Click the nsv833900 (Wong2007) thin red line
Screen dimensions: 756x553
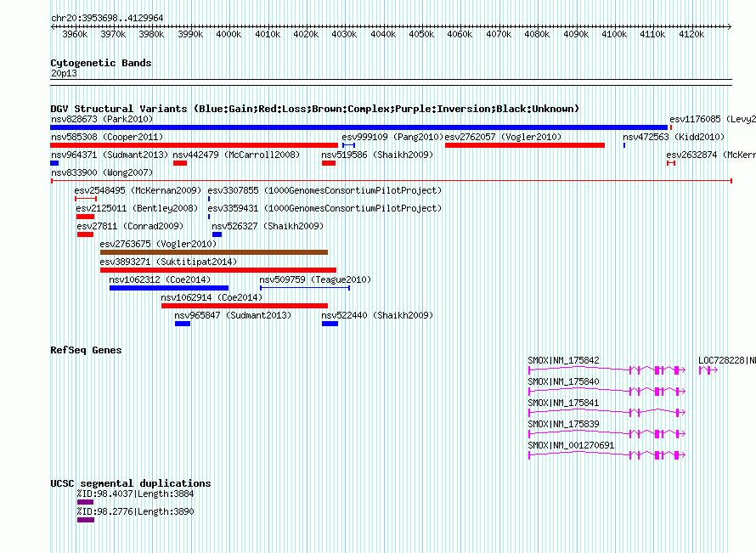(x=392, y=181)
